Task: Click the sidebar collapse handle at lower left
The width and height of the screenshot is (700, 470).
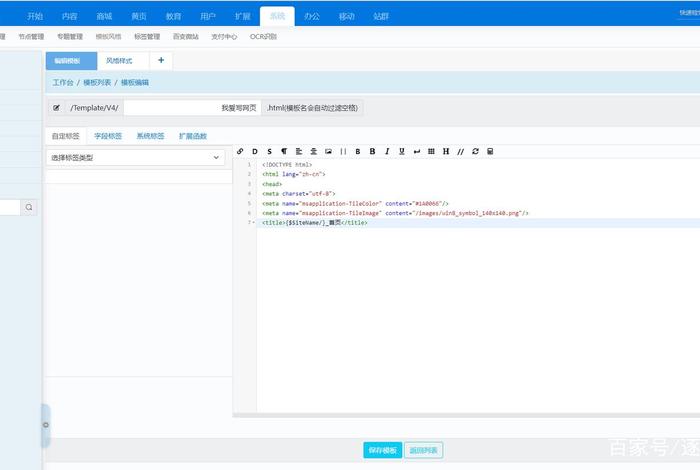Action: [46, 425]
